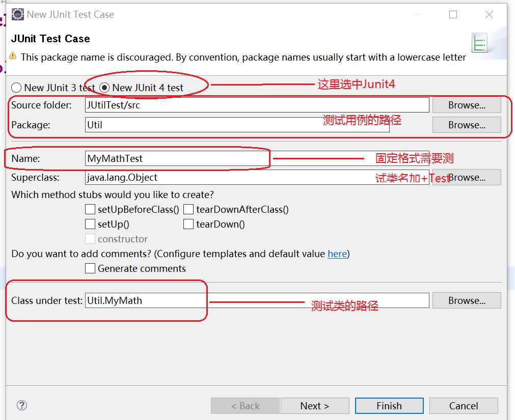Cancel the New JUnit Test Case dialog

(464, 406)
